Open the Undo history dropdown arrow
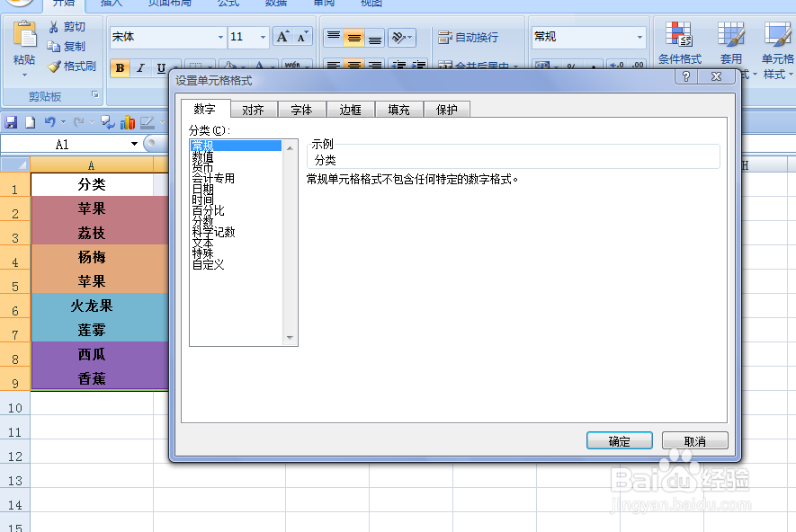 click(63, 122)
